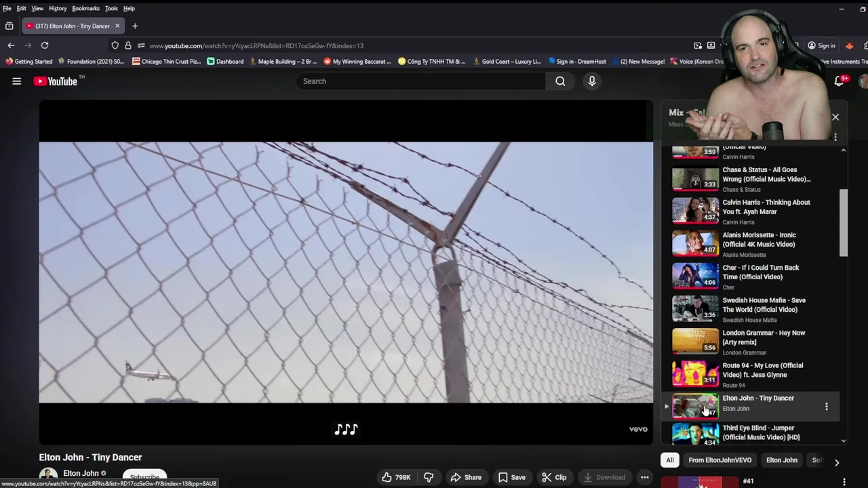Open the File menu
This screenshot has height=488, width=868.
pos(7,8)
